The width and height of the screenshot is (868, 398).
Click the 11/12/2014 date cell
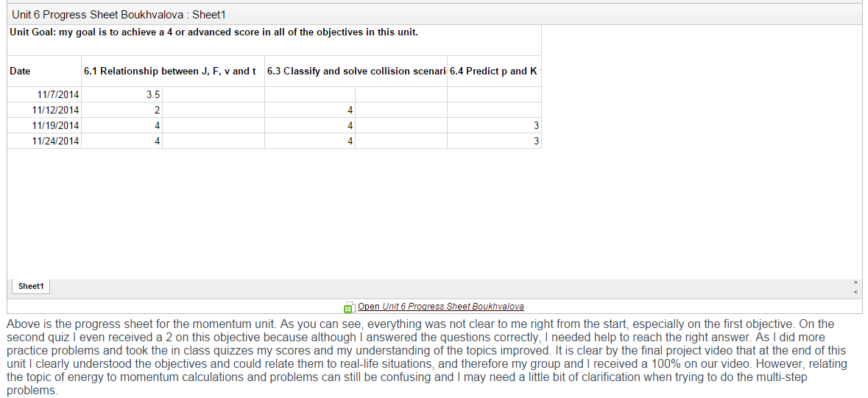pyautogui.click(x=44, y=111)
